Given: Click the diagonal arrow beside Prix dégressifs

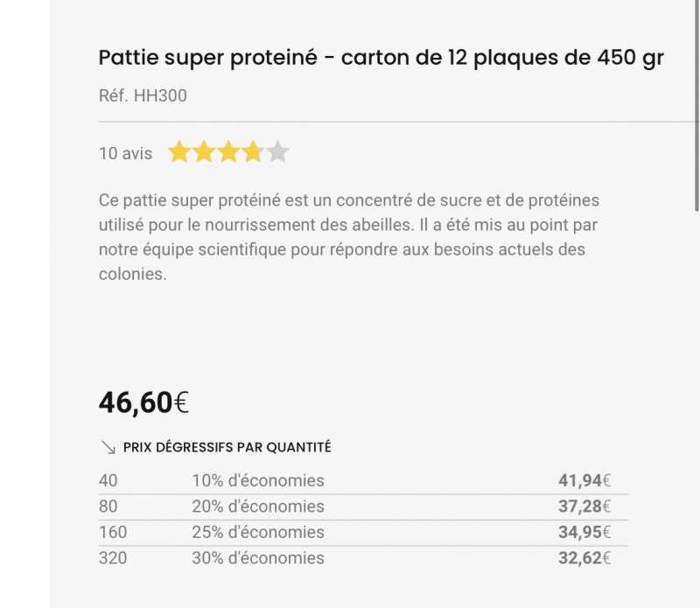Looking at the screenshot, I should click(108, 447).
